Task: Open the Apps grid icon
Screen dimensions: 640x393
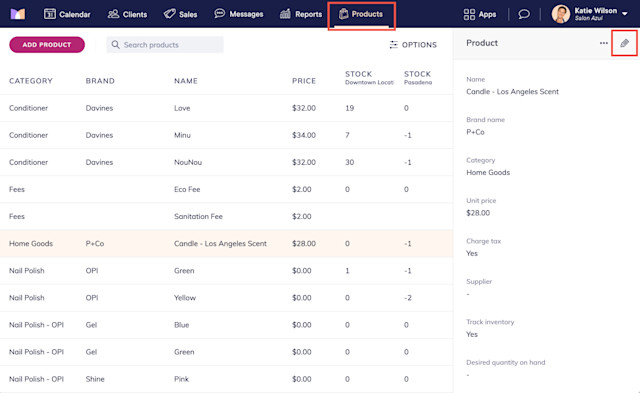Action: click(x=469, y=14)
